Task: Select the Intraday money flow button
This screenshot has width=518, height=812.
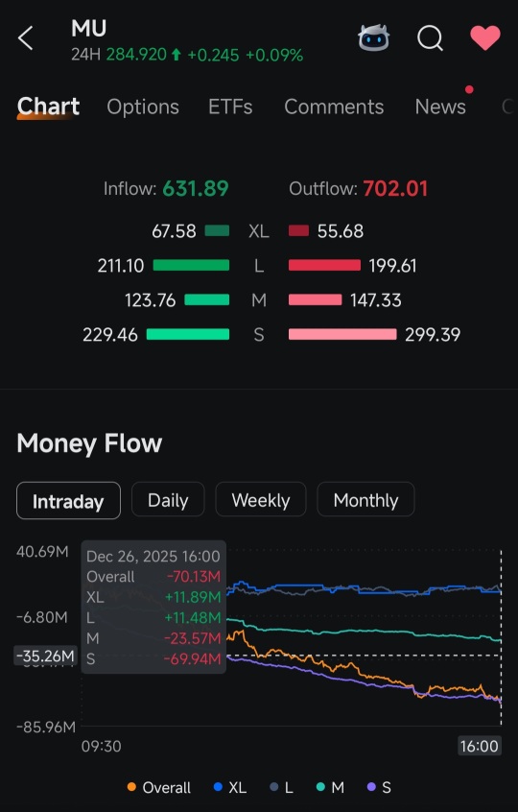Action: point(68,500)
